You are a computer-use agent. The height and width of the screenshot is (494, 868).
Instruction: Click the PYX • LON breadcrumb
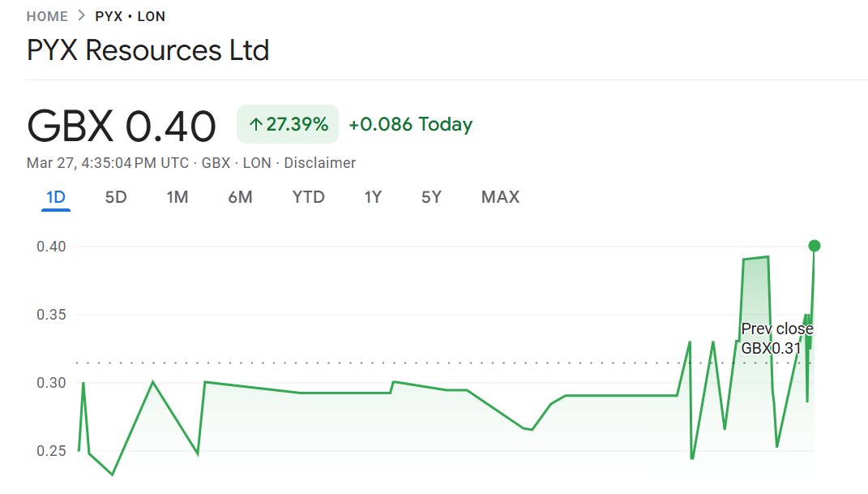click(130, 16)
